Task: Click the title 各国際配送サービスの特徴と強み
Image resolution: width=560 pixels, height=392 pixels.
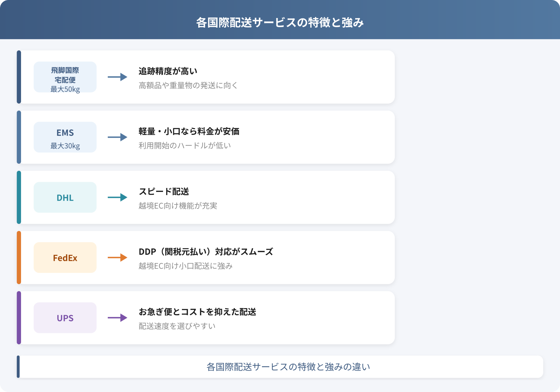Action: (x=280, y=22)
